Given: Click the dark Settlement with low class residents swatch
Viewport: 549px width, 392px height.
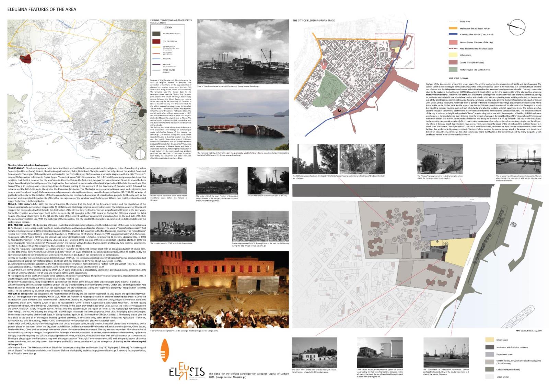Looking at the screenshot, I should click(x=490, y=347).
